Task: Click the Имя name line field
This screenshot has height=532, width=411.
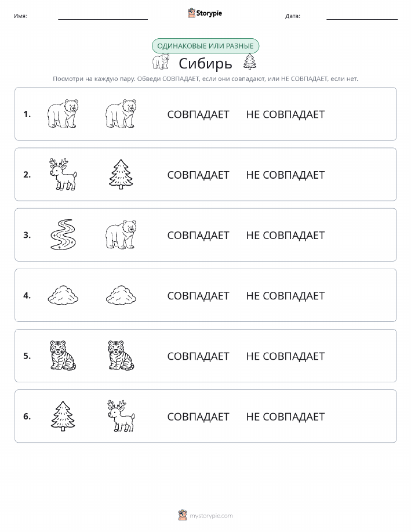Action: [103, 16]
